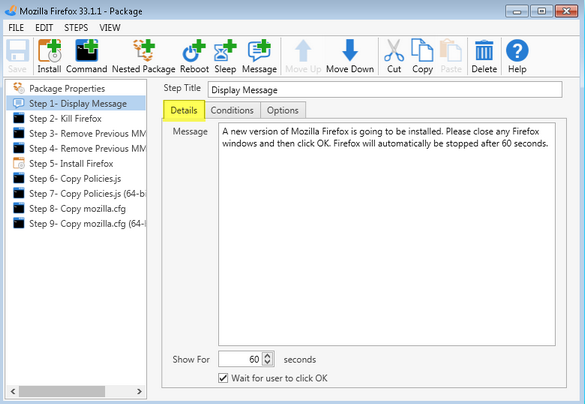The height and width of the screenshot is (404, 585).
Task: Decrease the Show For seconds value
Action: coord(268,363)
